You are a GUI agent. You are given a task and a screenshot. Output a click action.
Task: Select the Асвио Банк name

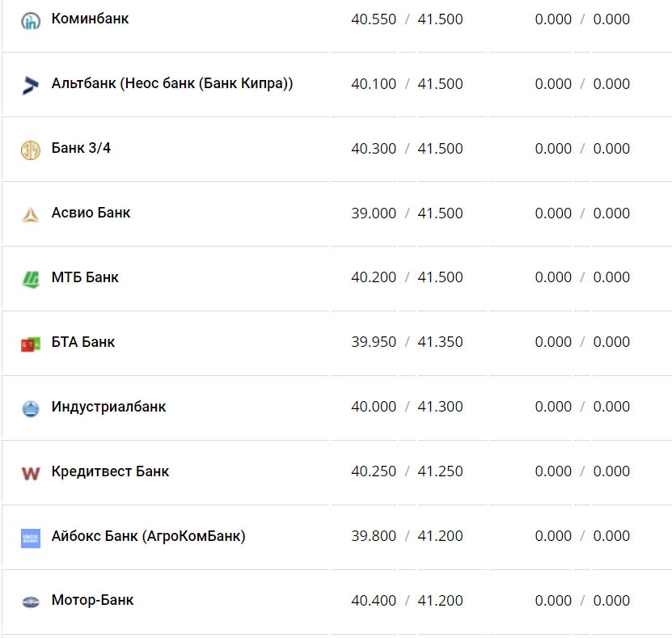pos(91,213)
